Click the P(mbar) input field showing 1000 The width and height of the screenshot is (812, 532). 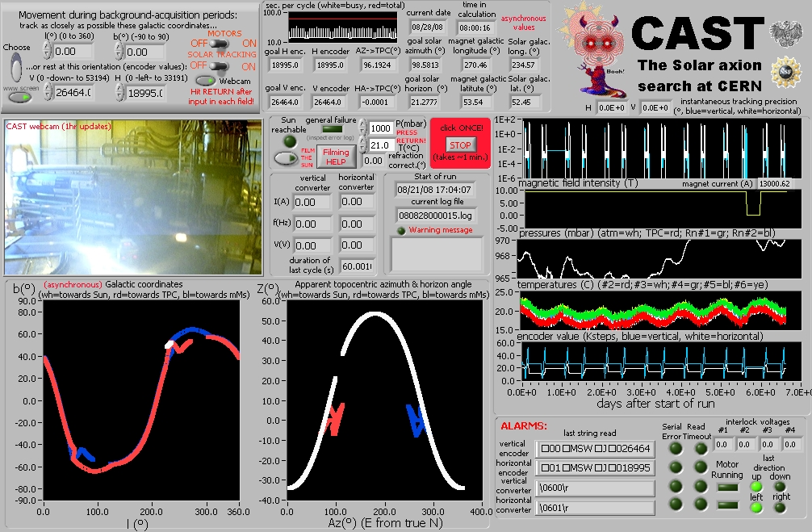tap(380, 128)
